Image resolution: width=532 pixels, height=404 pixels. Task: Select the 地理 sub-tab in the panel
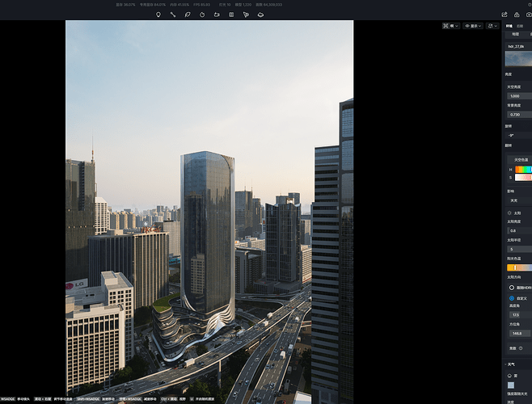(x=515, y=34)
